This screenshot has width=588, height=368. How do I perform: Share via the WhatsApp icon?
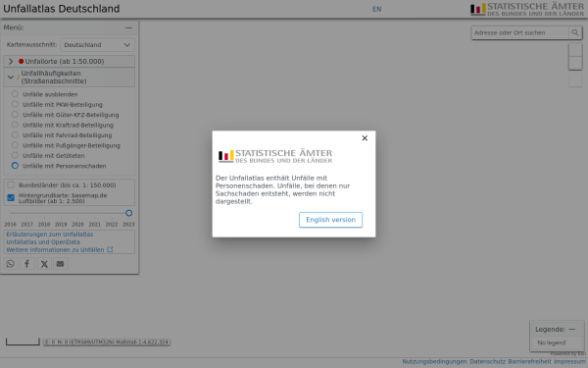[11, 264]
